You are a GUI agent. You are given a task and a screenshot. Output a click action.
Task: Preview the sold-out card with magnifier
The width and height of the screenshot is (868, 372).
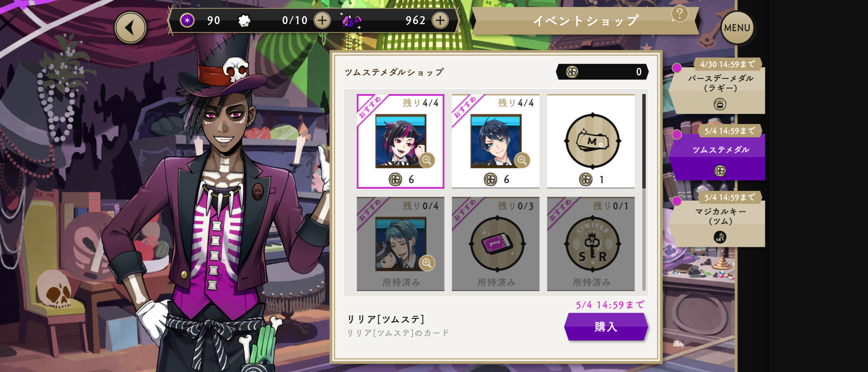coord(427,263)
